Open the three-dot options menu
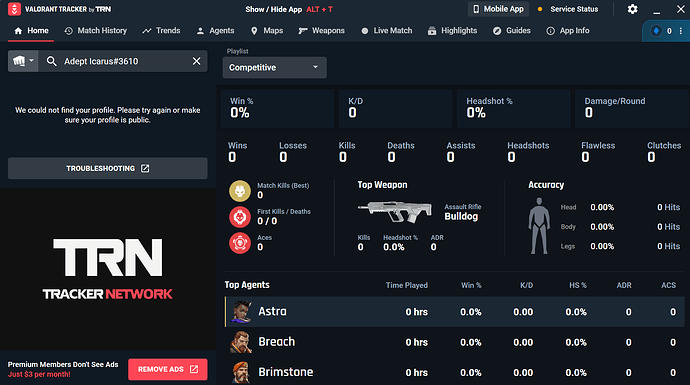The height and width of the screenshot is (385, 690). pyautogui.click(x=681, y=31)
